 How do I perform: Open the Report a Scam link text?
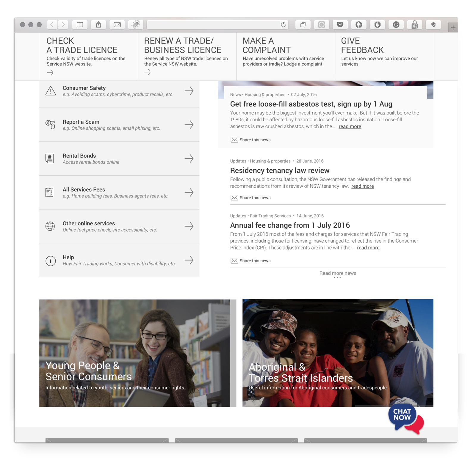[x=81, y=122]
